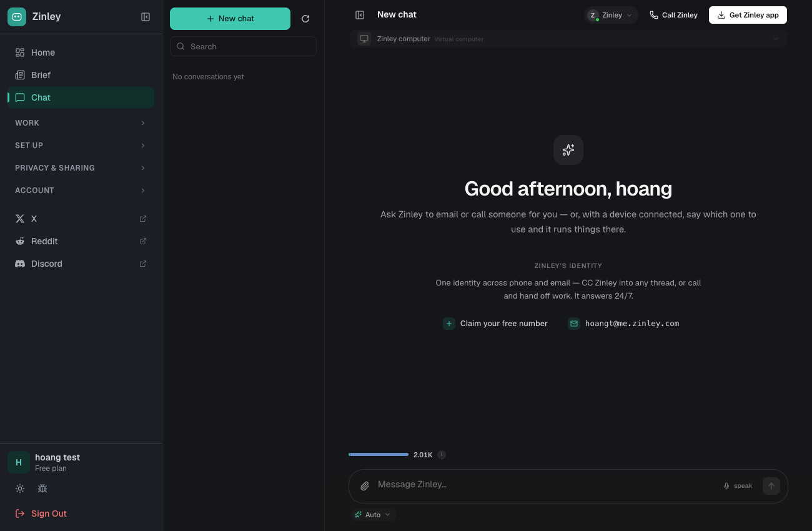812x531 pixels.
Task: Start a New chat
Action: pos(230,19)
